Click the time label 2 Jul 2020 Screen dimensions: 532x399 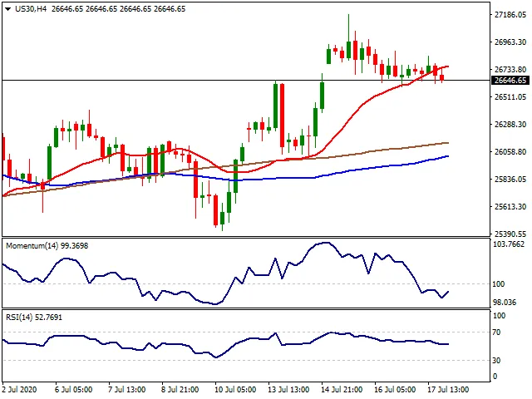coord(19,390)
